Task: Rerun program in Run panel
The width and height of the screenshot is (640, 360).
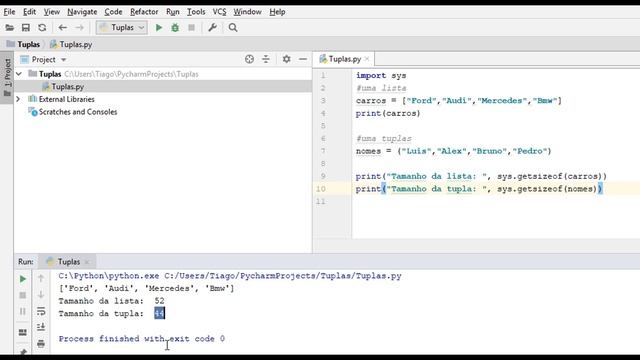Action: tap(23, 279)
